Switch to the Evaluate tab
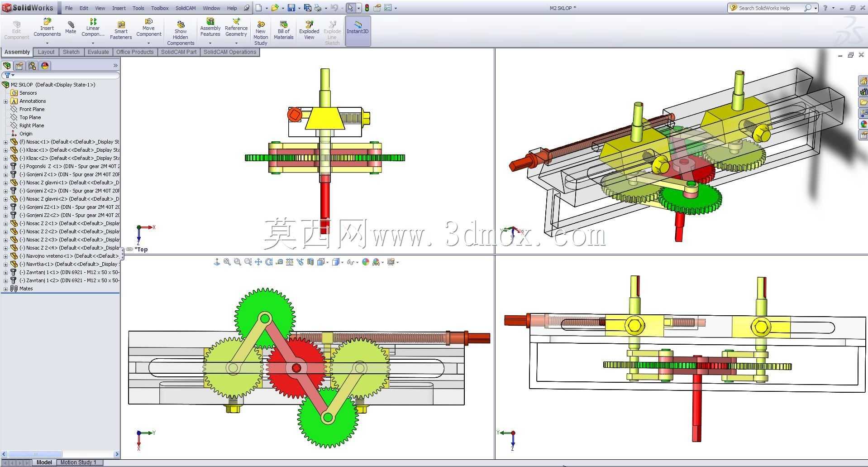This screenshot has width=868, height=467. (98, 52)
